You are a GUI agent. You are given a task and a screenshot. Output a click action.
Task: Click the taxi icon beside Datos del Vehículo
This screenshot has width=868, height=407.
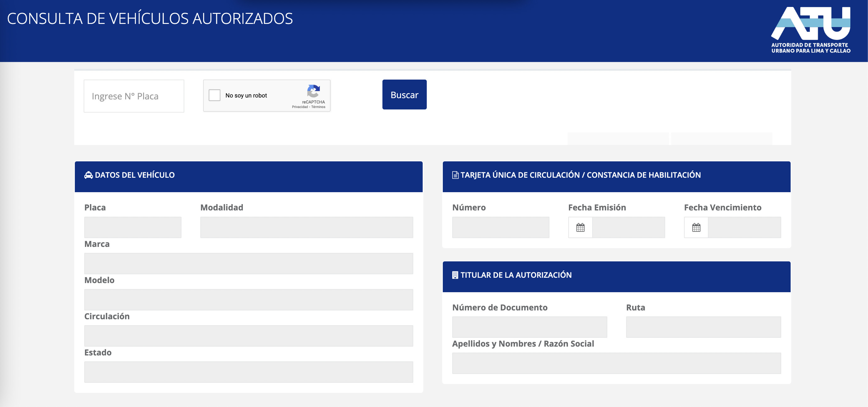88,175
